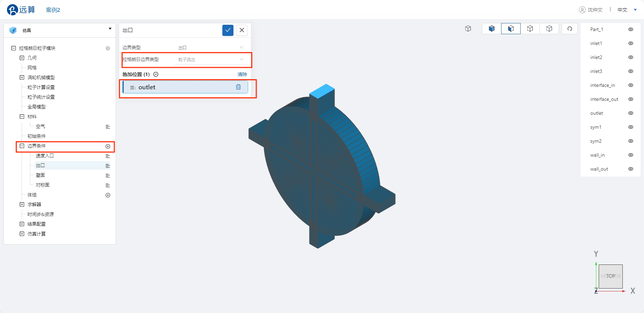
Task: Toggle visibility of interface_in
Action: point(631,85)
